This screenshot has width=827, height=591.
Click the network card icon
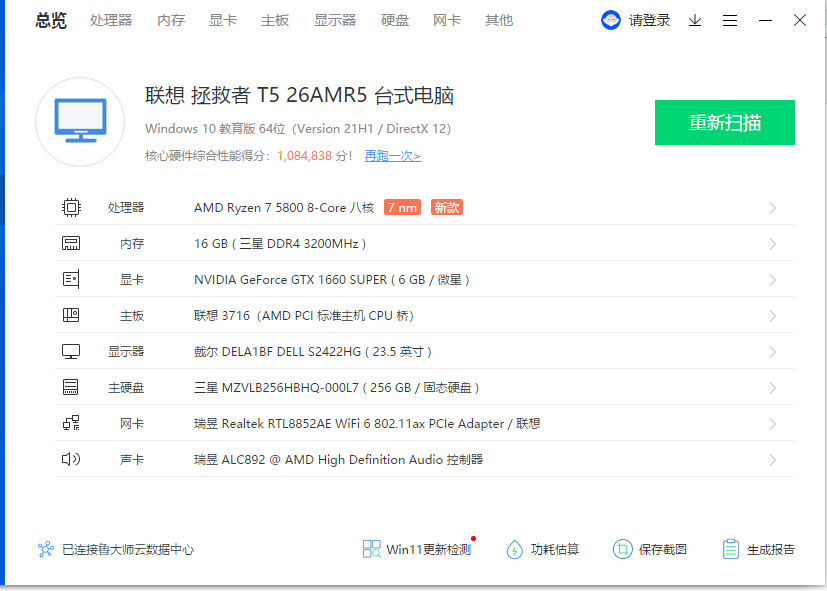pos(71,423)
